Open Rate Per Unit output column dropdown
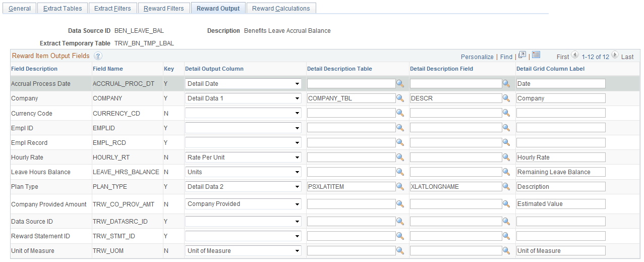Screen dimensions: 644x262 click(x=244, y=157)
